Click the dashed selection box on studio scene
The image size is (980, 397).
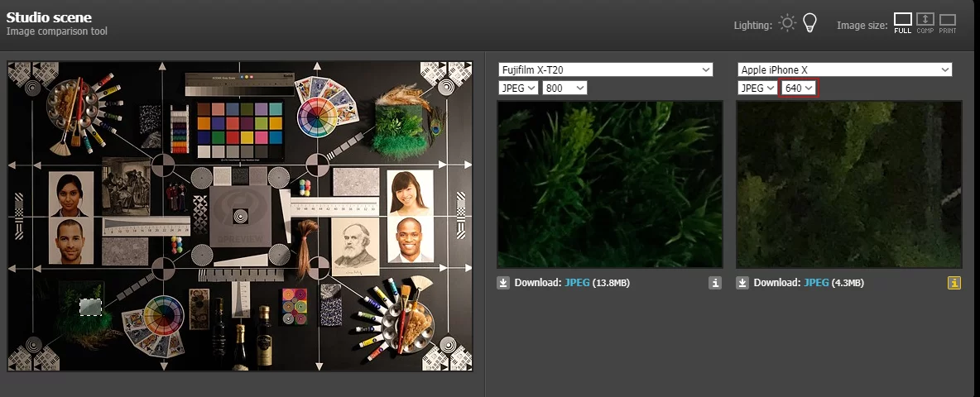(x=90, y=307)
